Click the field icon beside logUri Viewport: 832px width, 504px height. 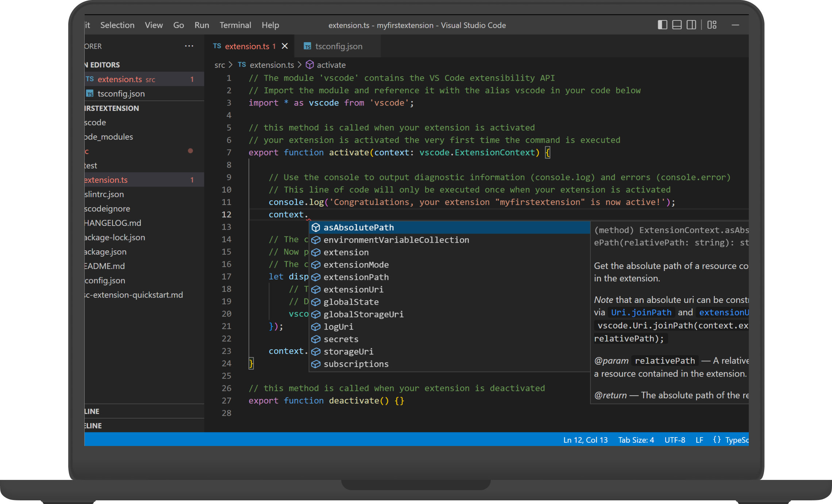pyautogui.click(x=316, y=327)
